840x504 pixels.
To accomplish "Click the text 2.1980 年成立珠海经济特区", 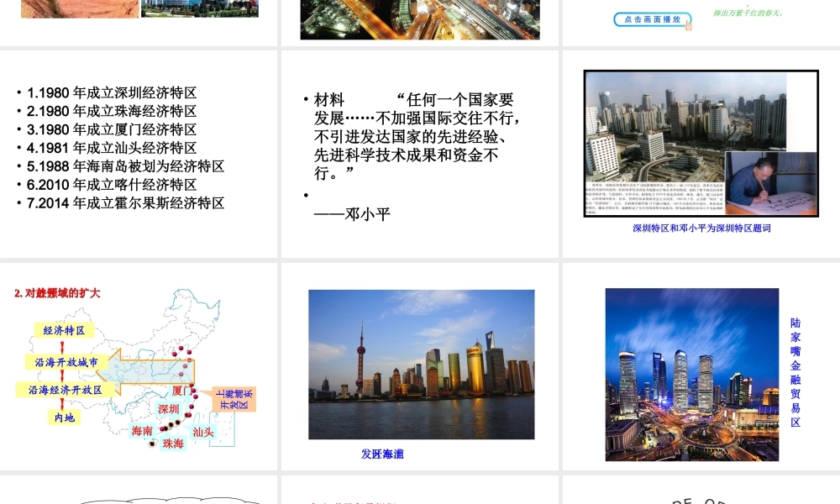I will pos(112,111).
